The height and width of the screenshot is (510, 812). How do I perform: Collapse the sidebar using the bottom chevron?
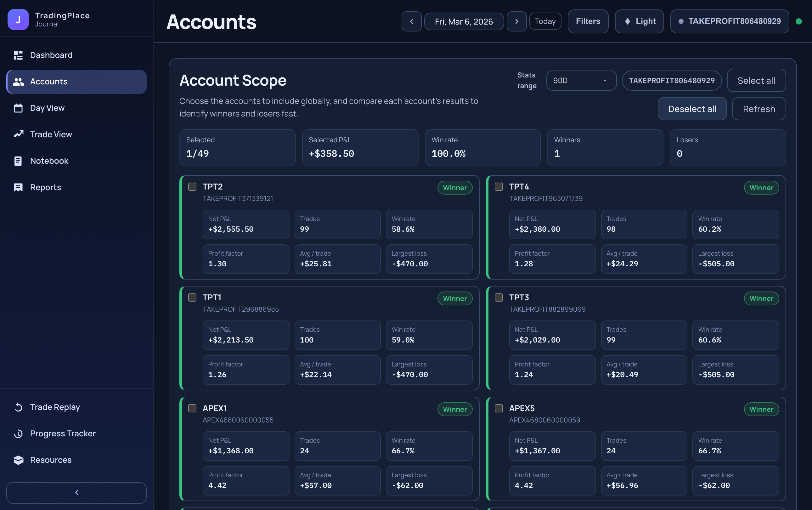[x=76, y=492]
